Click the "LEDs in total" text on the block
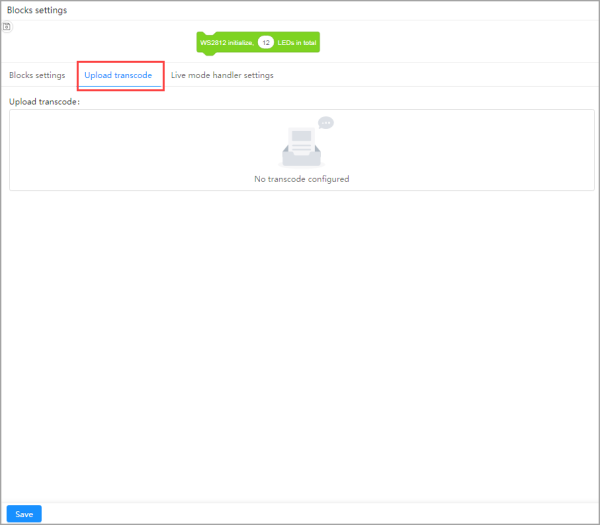The width and height of the screenshot is (600, 525). [x=297, y=42]
